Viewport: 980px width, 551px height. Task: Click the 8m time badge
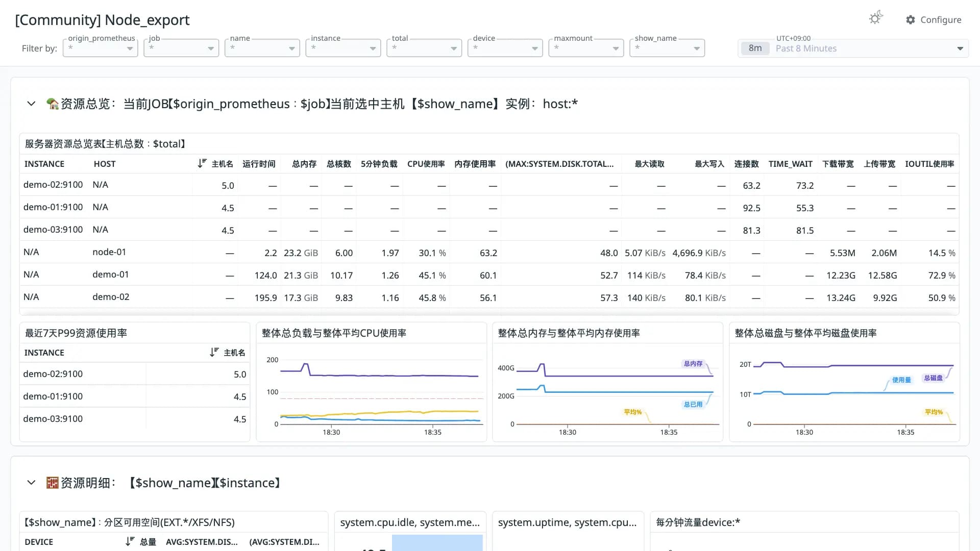[755, 48]
